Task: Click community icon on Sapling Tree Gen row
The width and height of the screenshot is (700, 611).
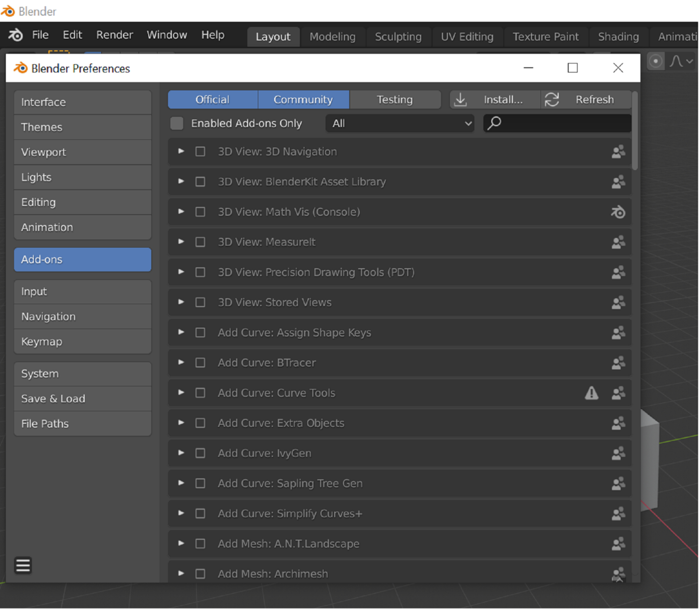Action: pyautogui.click(x=618, y=484)
